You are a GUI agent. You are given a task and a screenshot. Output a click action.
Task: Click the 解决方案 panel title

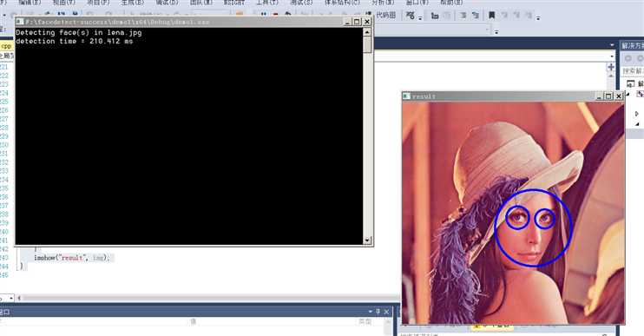pyautogui.click(x=633, y=46)
